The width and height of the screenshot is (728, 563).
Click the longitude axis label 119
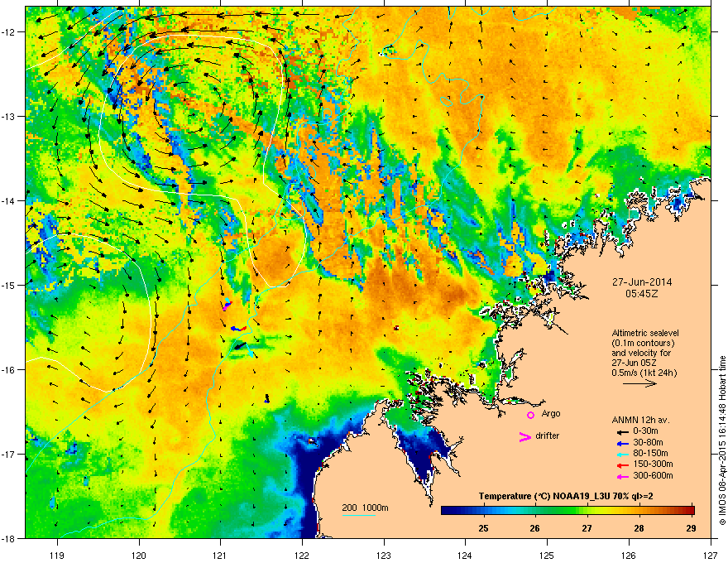pyautogui.click(x=58, y=555)
